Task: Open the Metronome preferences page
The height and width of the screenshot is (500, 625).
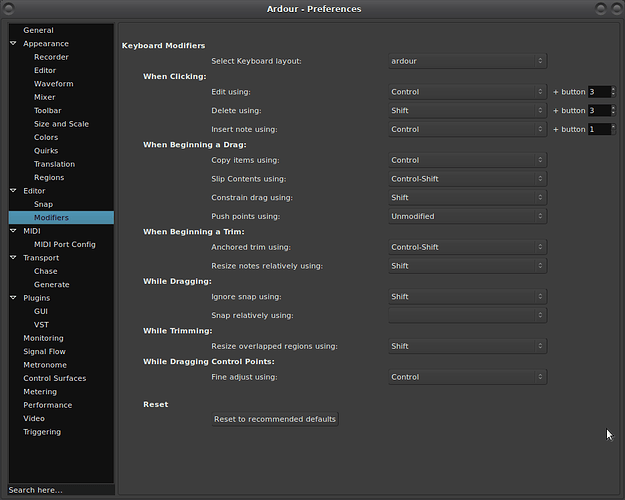Action: (44, 365)
